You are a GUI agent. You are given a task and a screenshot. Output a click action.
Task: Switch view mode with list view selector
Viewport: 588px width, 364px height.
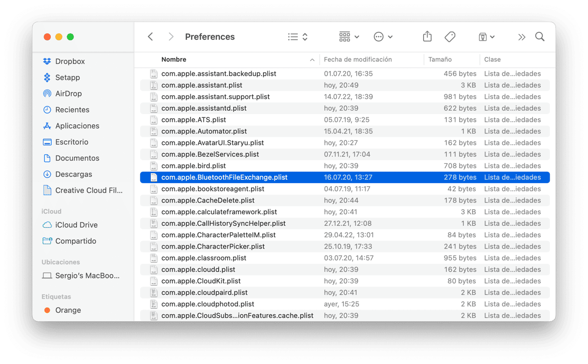coord(297,37)
